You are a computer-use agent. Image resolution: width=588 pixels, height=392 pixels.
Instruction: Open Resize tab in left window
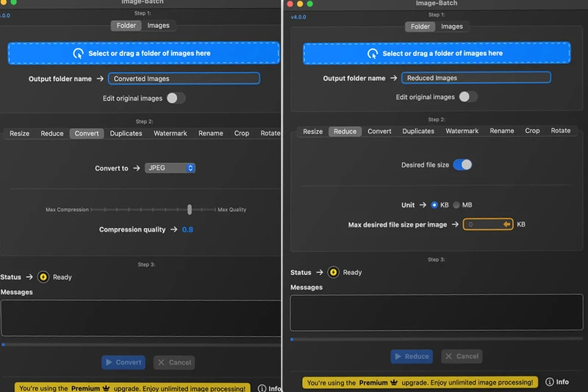(x=20, y=134)
